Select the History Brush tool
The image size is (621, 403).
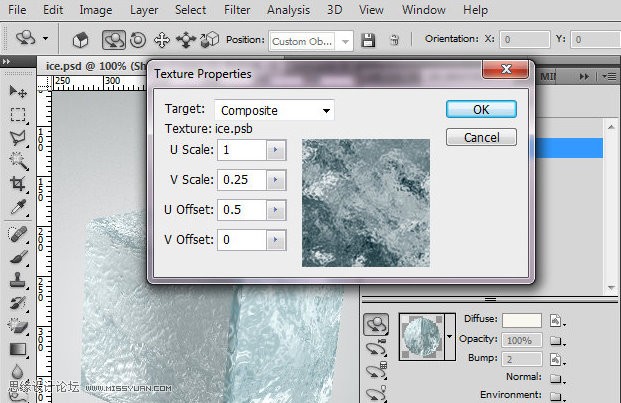pyautogui.click(x=18, y=303)
